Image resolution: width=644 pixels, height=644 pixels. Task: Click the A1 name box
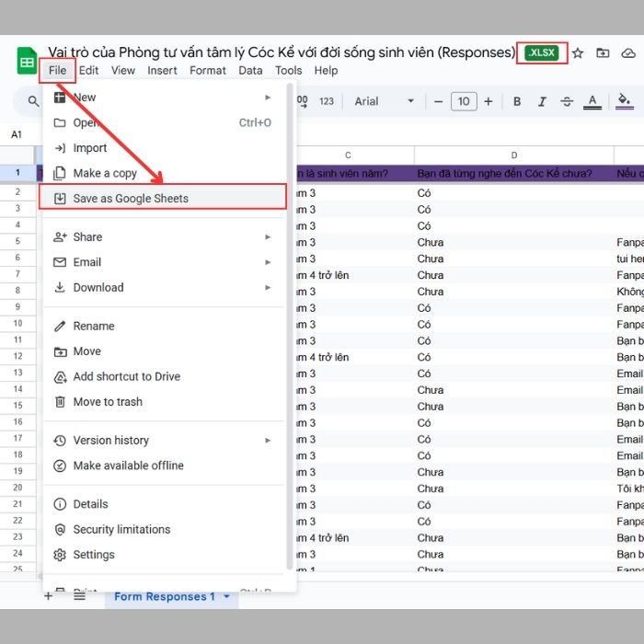tap(17, 134)
